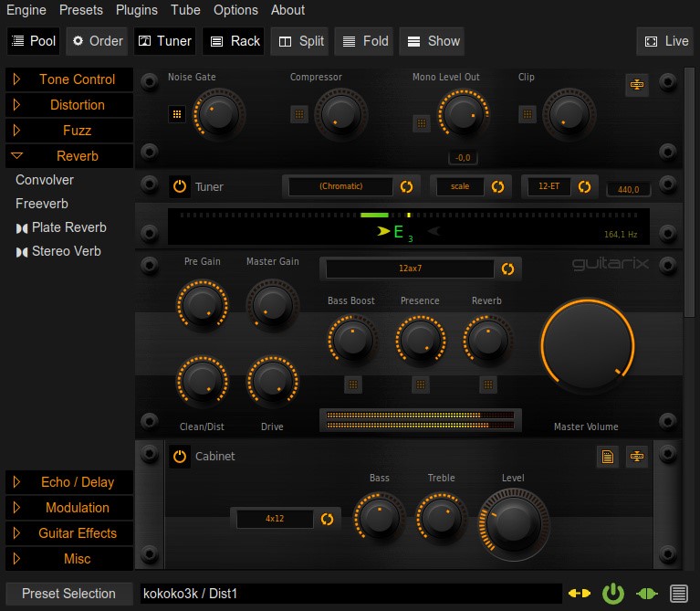
Task: Click the green plug connection icon
Action: pyautogui.click(x=646, y=594)
